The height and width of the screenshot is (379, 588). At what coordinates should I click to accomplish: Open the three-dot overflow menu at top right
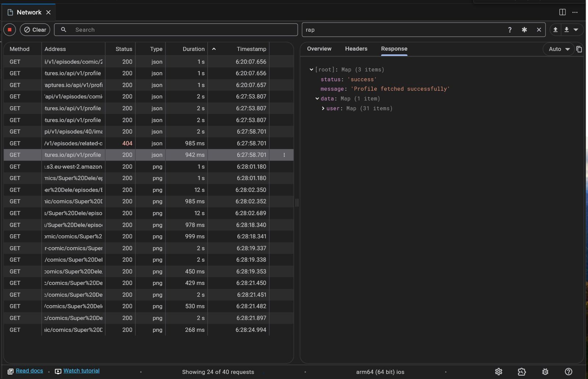(575, 12)
